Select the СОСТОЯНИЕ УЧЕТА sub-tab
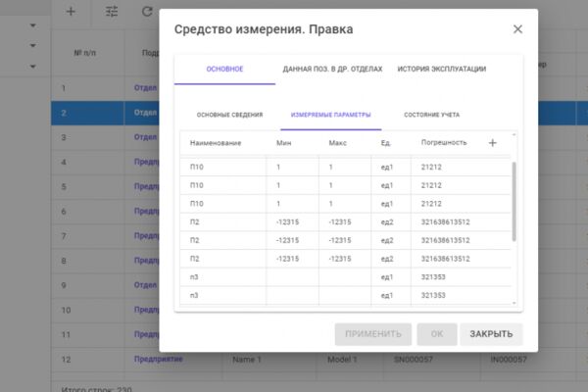This screenshot has width=588, height=392. (x=431, y=115)
